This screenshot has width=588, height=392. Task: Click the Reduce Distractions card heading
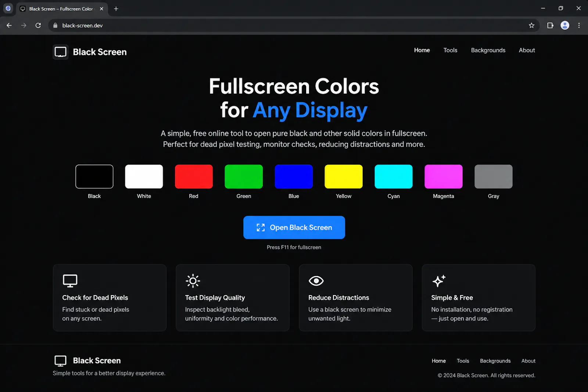pyautogui.click(x=338, y=298)
